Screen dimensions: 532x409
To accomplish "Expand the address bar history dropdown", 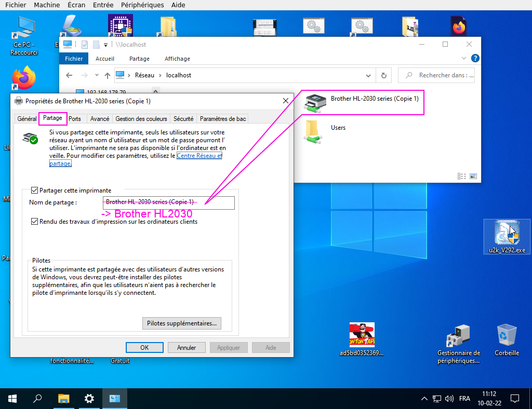I will tap(368, 75).
